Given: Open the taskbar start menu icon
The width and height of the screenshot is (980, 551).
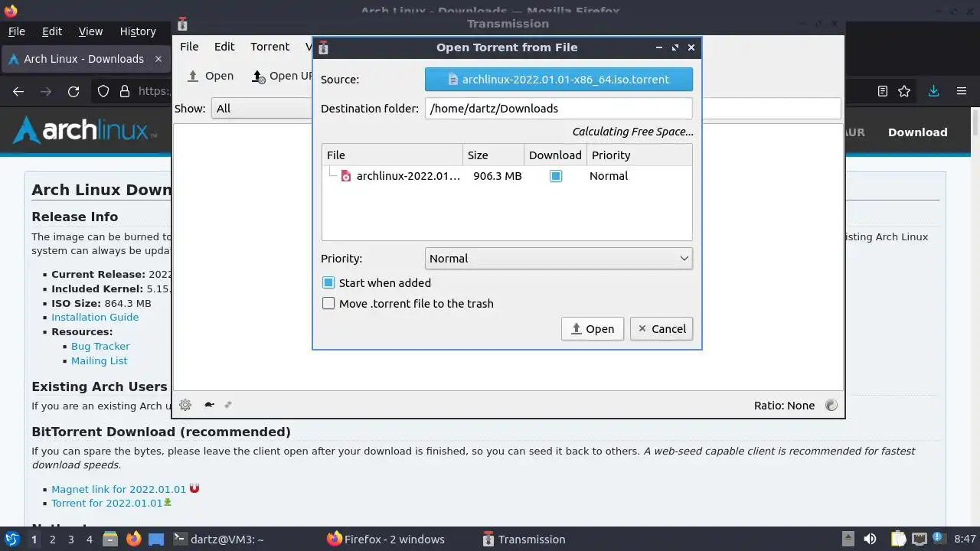Looking at the screenshot, I should (11, 539).
